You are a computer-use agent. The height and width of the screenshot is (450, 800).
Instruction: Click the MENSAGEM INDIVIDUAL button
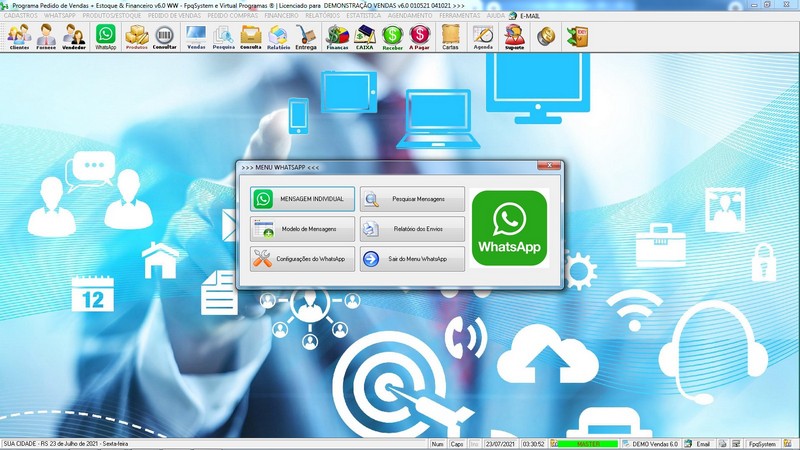[x=302, y=199]
